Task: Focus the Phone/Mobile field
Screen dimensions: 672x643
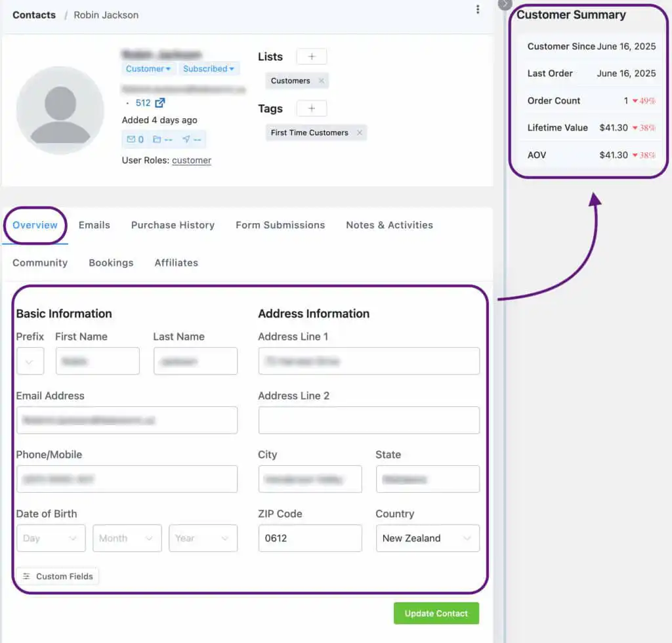Action: pyautogui.click(x=127, y=479)
